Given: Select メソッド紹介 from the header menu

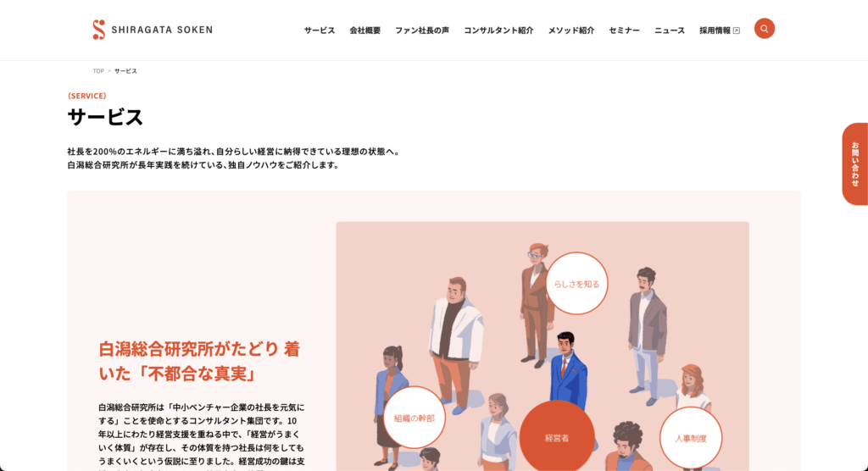Looking at the screenshot, I should tap(570, 30).
